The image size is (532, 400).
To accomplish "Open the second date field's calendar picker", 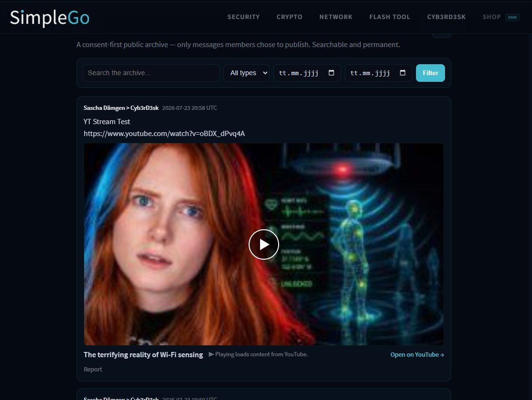I will 403,73.
